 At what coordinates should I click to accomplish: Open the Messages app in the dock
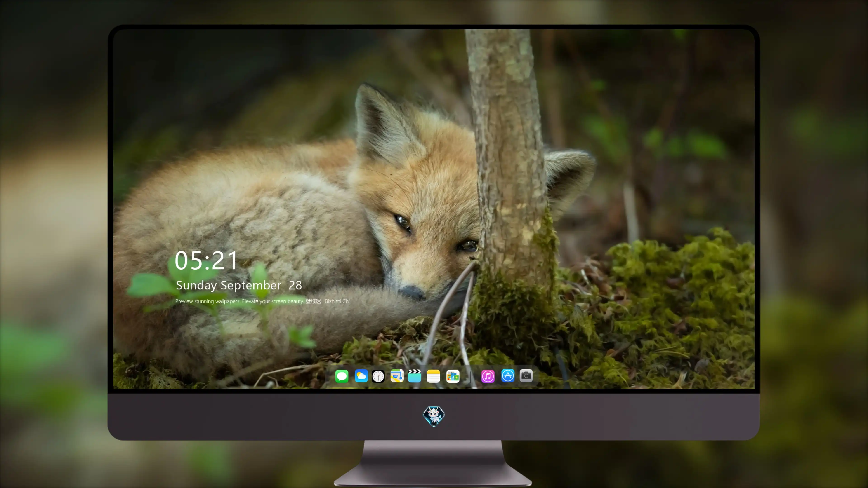pyautogui.click(x=342, y=376)
